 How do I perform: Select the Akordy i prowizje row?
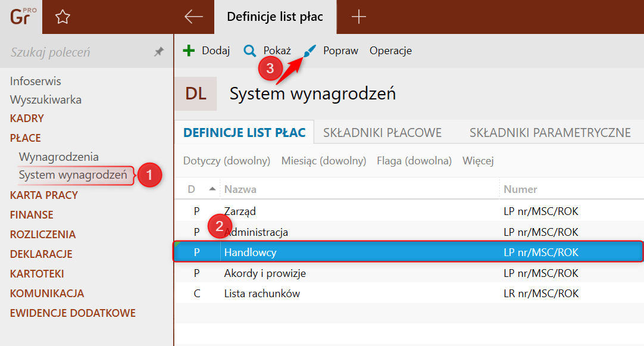pyautogui.click(x=409, y=273)
